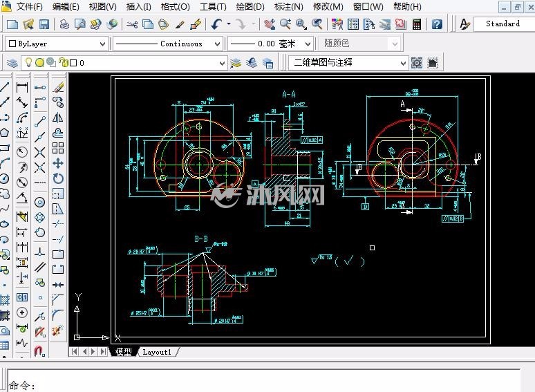This screenshot has width=535, height=392.
Task: Open the 标注(N) menu
Action: pyautogui.click(x=289, y=6)
